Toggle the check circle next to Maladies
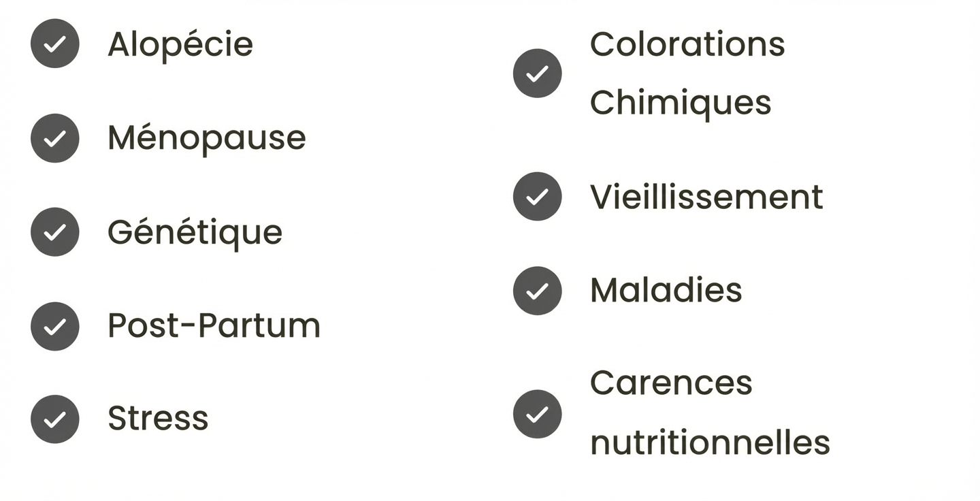Screen dimensions: 980x501 pyautogui.click(x=538, y=291)
